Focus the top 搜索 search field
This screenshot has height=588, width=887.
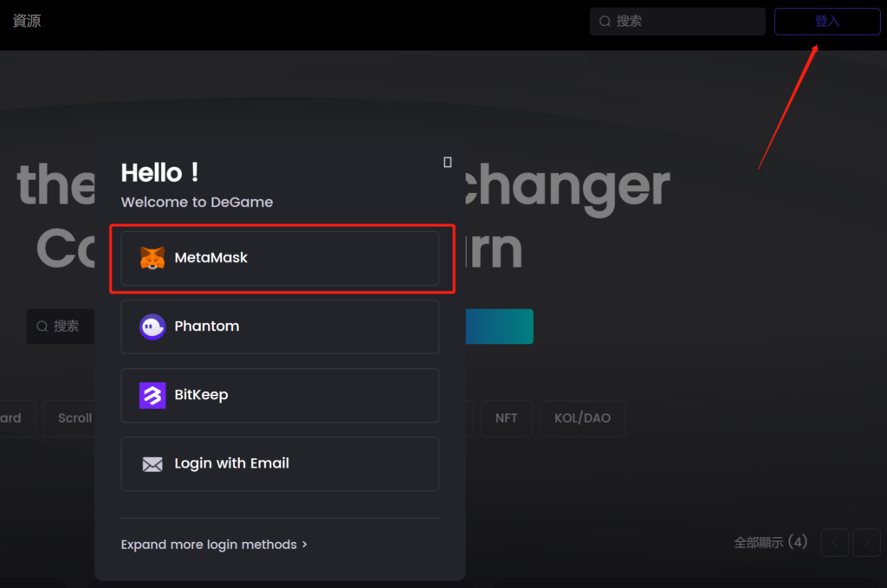677,22
